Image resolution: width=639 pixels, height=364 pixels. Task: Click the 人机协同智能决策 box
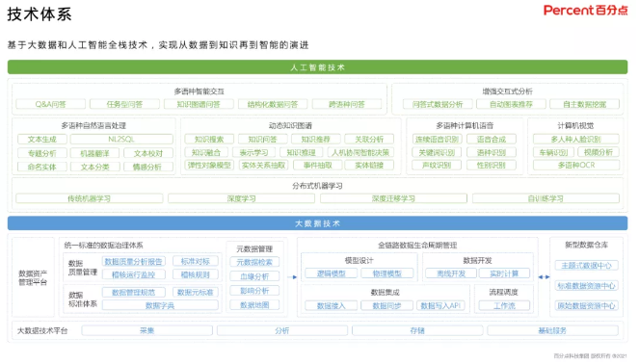tap(360, 152)
